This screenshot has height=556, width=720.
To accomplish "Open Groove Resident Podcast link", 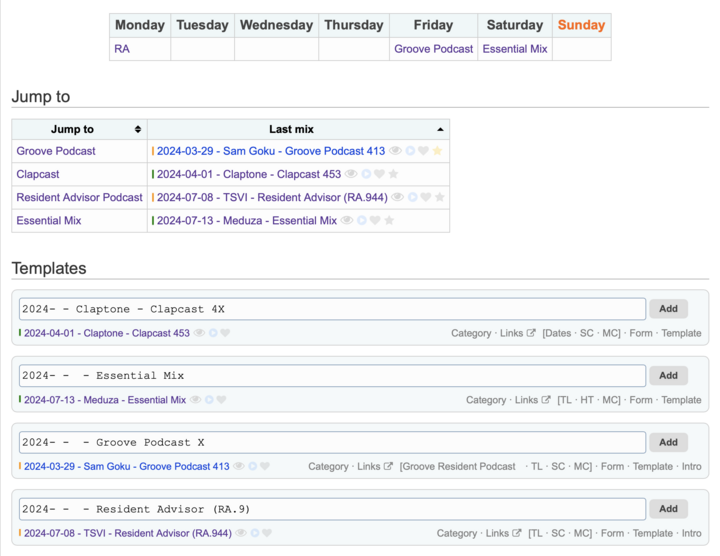I will 459,466.
